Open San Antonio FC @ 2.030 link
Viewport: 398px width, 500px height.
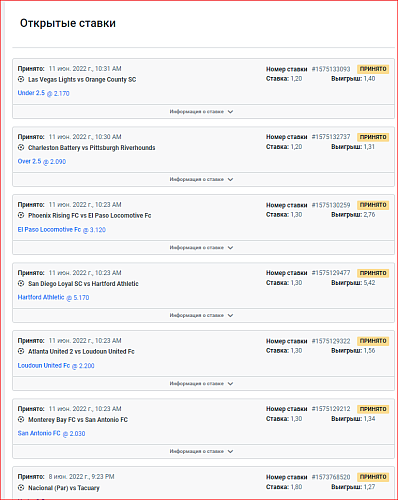[x=51, y=433]
